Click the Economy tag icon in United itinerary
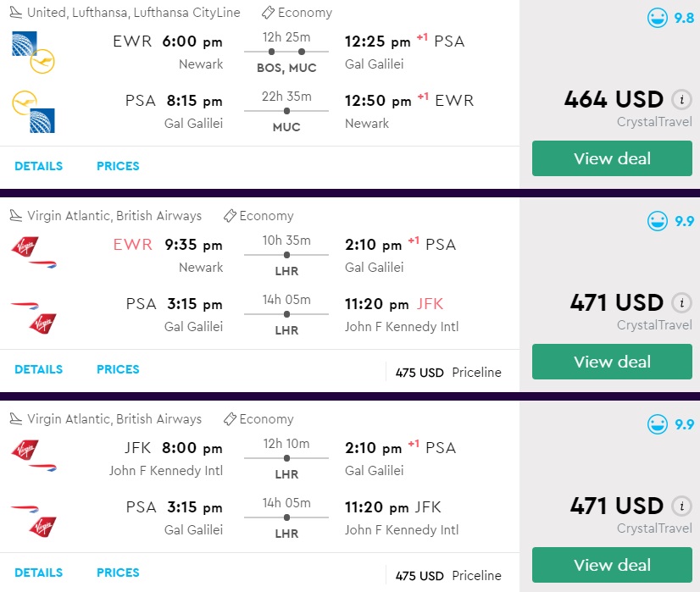Viewport: 700px width, 592px height. 267,13
